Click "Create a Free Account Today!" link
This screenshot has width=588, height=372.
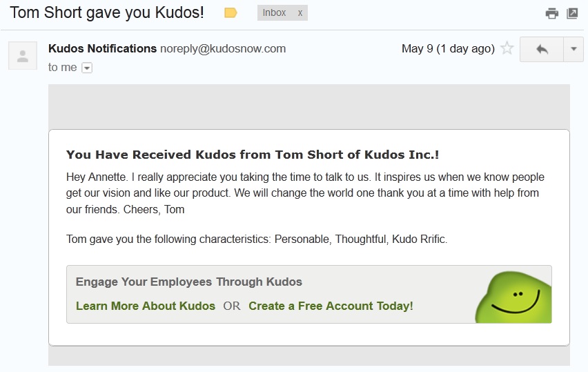pyautogui.click(x=331, y=306)
